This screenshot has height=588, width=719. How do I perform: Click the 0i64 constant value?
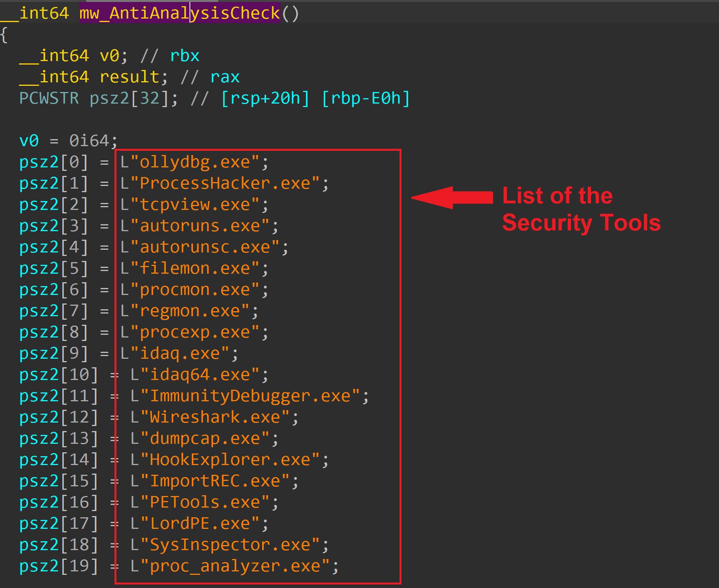89,141
